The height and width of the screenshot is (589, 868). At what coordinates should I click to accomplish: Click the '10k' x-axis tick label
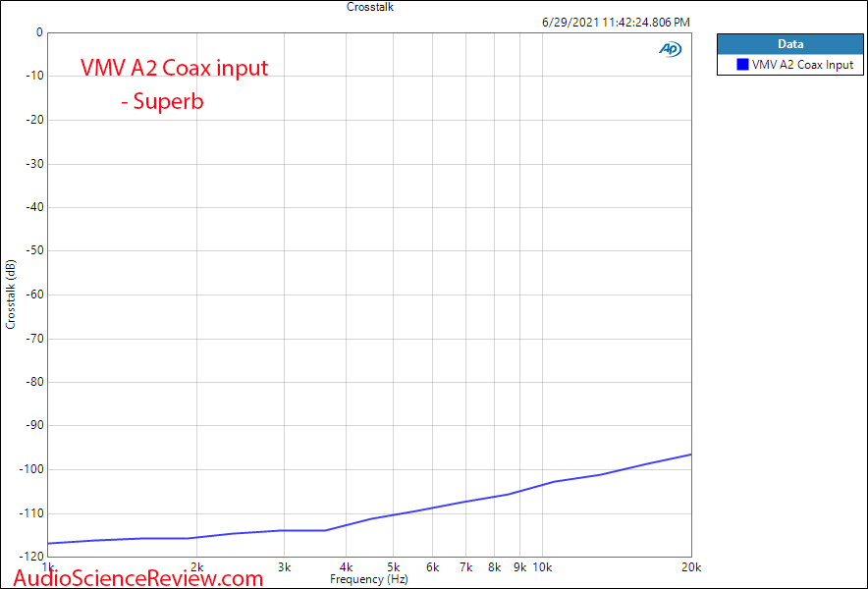coord(543,567)
